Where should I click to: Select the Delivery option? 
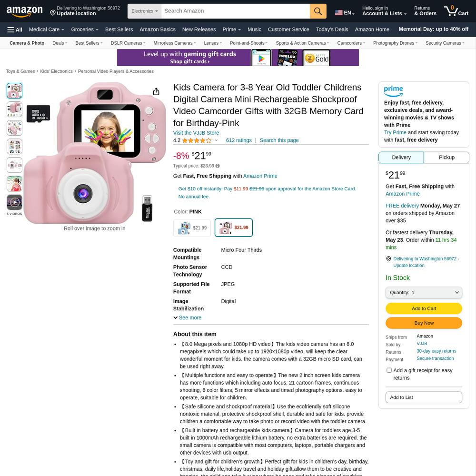click(401, 157)
